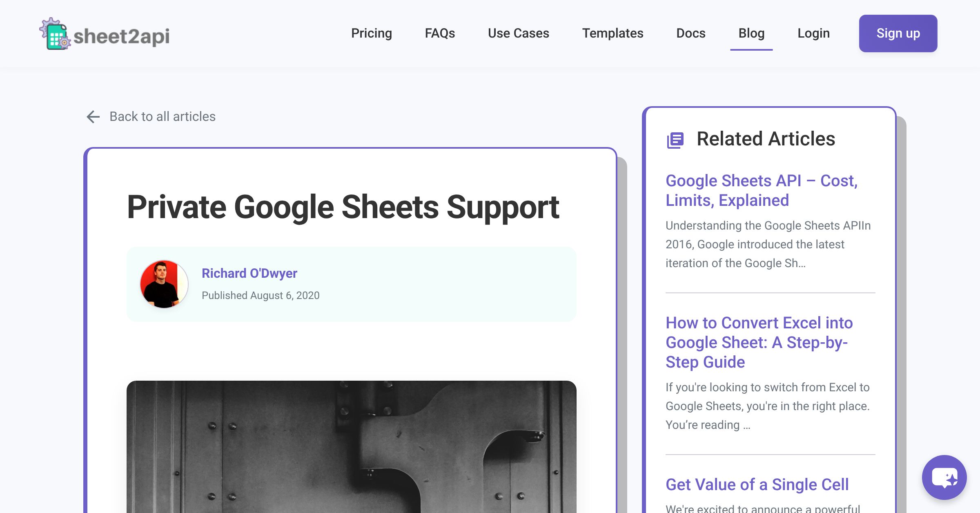Image resolution: width=980 pixels, height=513 pixels.
Task: Open the Use Cases page
Action: pyautogui.click(x=518, y=33)
